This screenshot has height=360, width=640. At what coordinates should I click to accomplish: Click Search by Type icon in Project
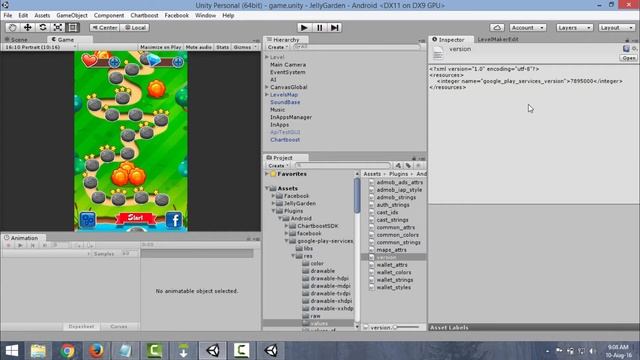[x=398, y=165]
